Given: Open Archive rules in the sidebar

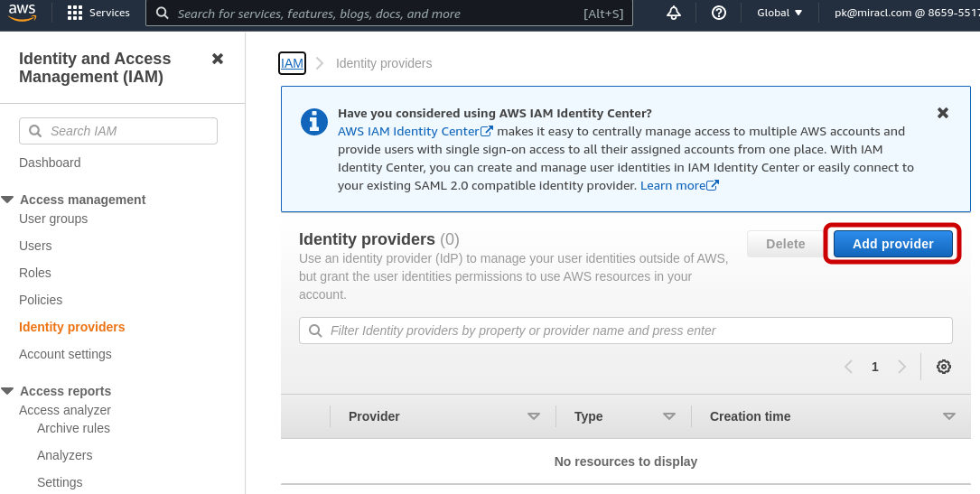Looking at the screenshot, I should click(73, 428).
